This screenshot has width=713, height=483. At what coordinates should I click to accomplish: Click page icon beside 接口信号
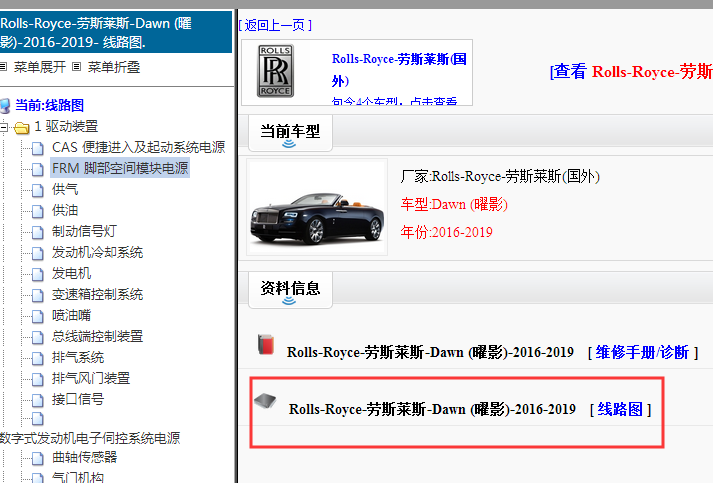(38, 400)
